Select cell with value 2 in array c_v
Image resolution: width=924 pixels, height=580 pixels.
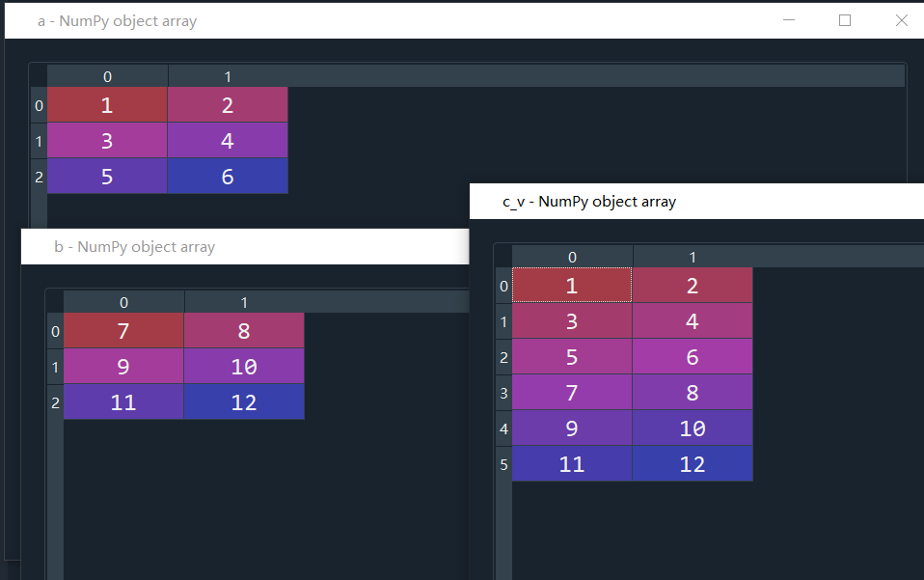693,286
